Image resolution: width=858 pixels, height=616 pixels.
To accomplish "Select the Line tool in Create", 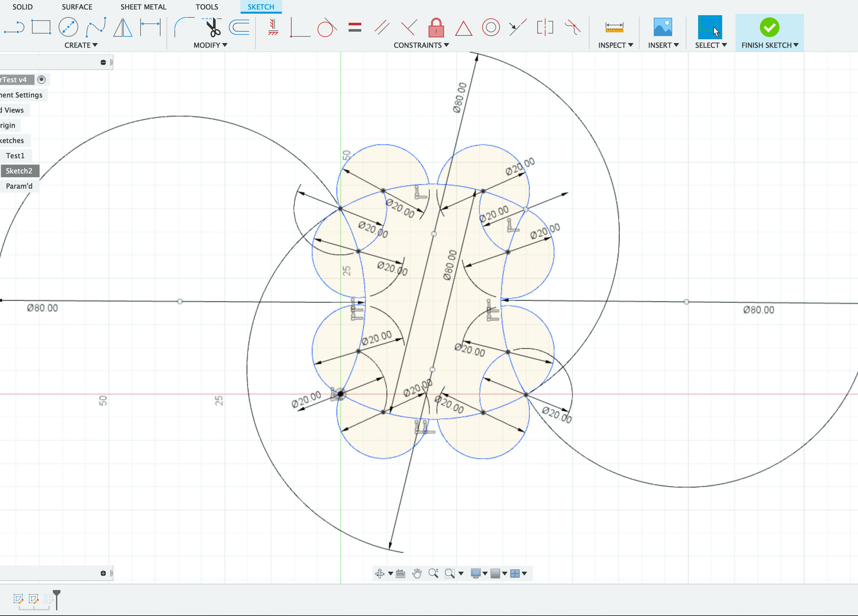I will click(x=14, y=28).
